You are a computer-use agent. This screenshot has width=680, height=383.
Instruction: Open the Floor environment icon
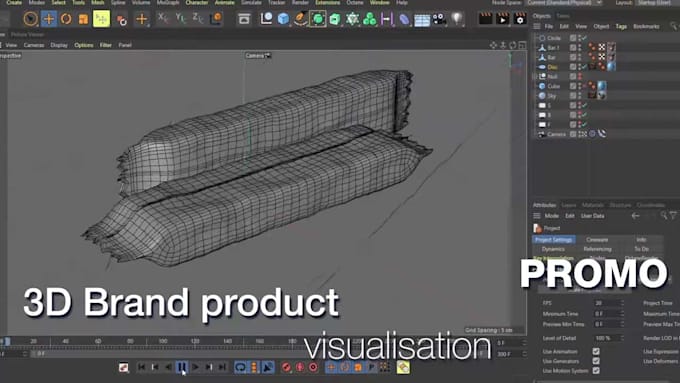pos(422,20)
